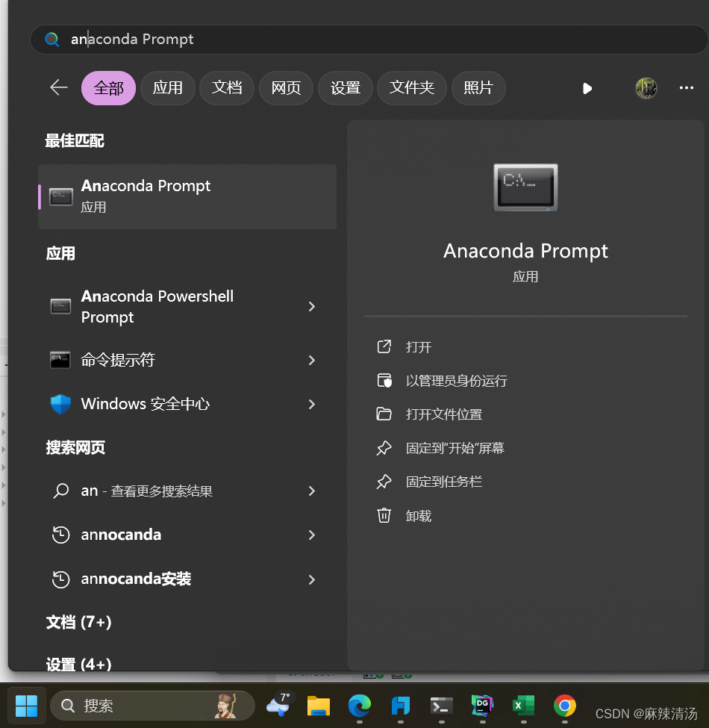709x728 pixels.
Task: Open Google Chrome from taskbar
Action: 565,706
